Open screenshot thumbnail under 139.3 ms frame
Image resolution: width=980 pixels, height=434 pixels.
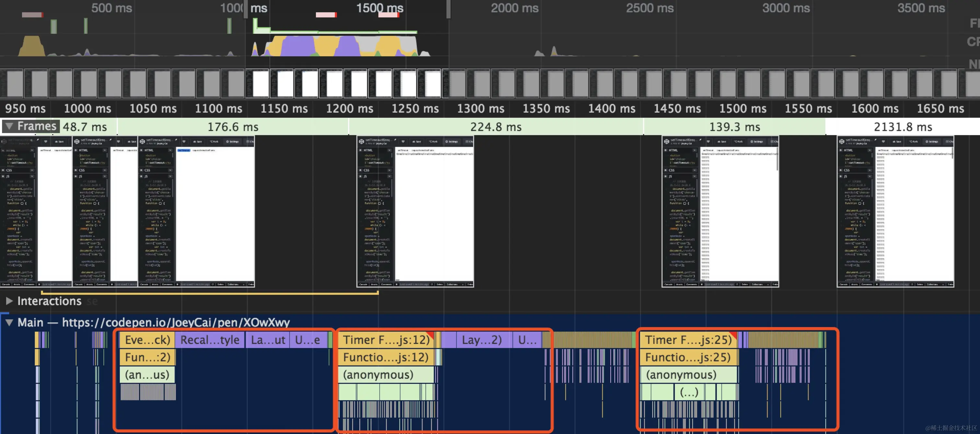(x=720, y=211)
